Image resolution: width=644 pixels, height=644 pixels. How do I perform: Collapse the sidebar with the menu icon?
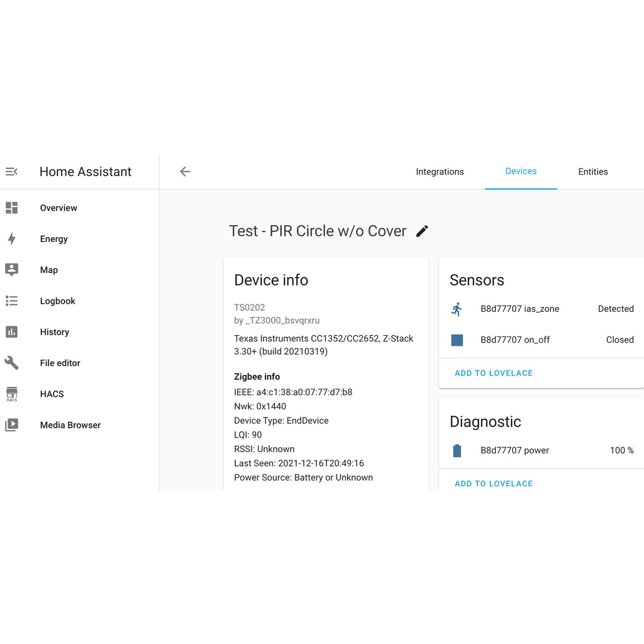coord(11,172)
